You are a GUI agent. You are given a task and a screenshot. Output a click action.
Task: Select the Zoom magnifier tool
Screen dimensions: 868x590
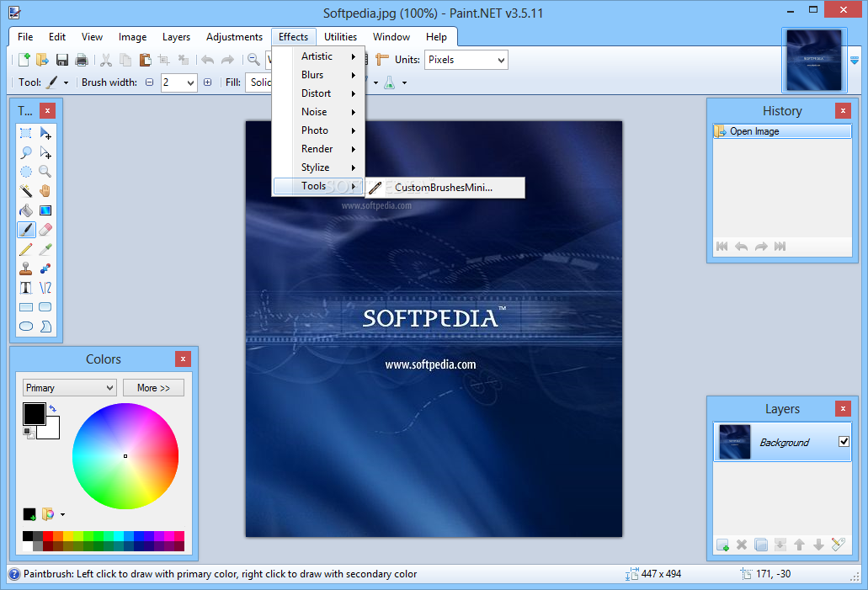click(45, 172)
